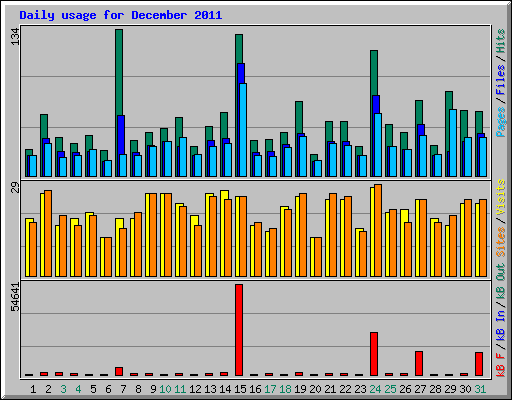The image size is (512, 400).
Task: Click the red kB bar for day 7
Action: coord(119,372)
